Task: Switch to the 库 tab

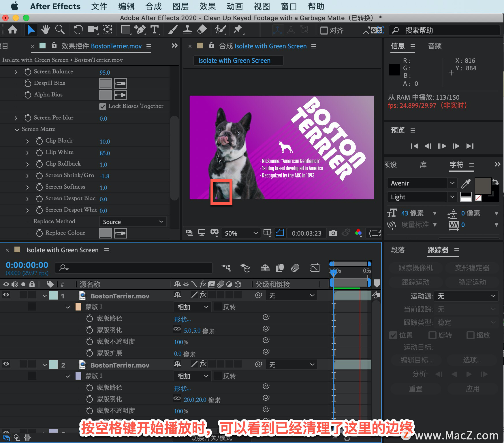Action: 423,165
